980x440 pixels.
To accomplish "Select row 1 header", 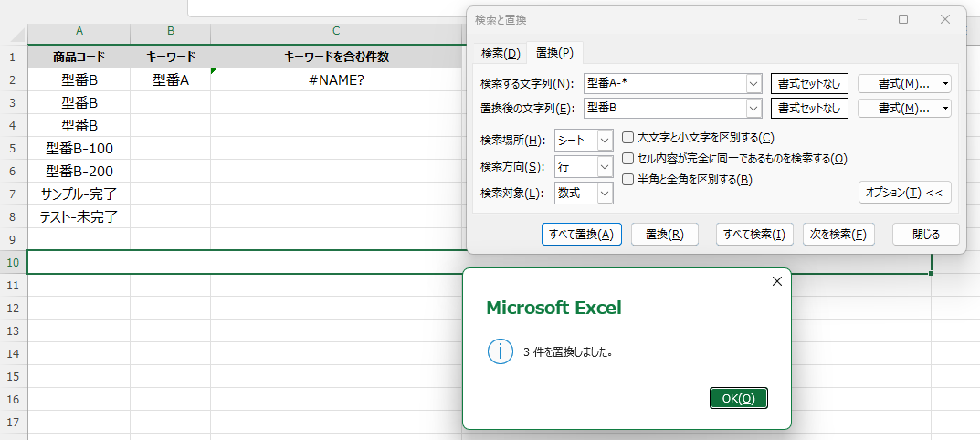I will pyautogui.click(x=13, y=57).
